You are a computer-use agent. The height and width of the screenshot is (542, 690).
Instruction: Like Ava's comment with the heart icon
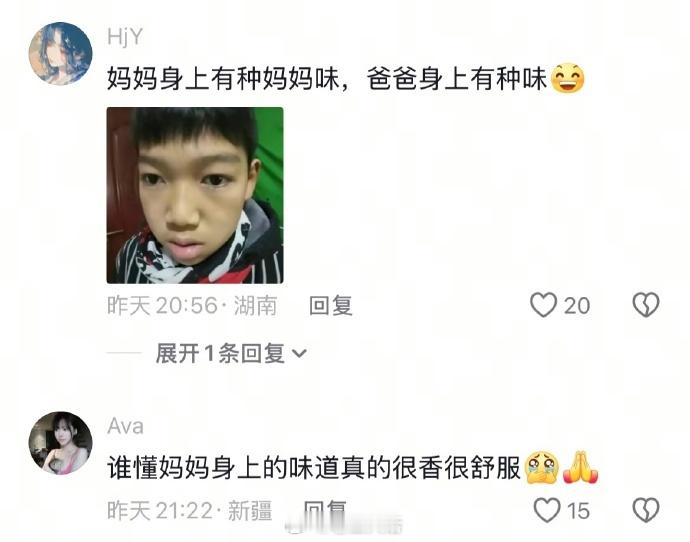(547, 510)
